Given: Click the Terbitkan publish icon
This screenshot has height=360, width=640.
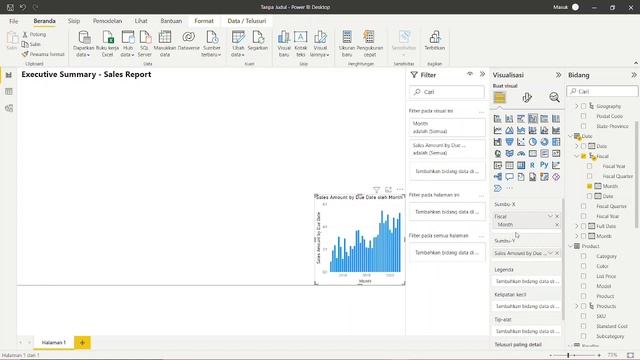Looking at the screenshot, I should click(435, 38).
